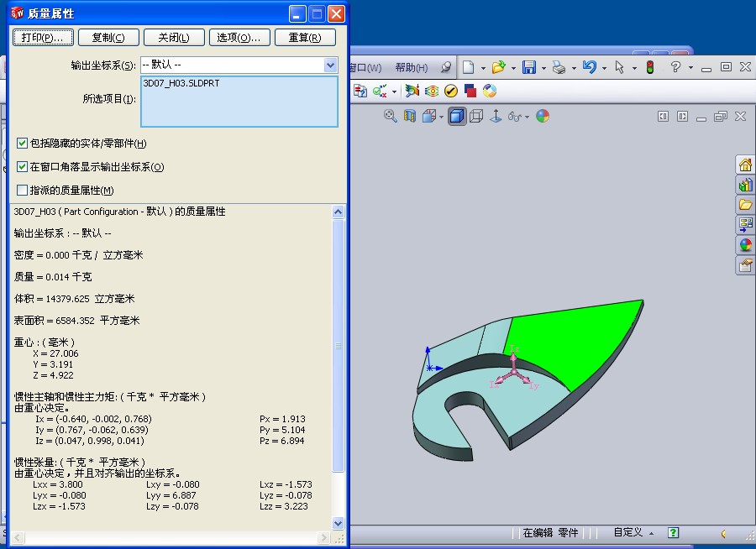This screenshot has width=756, height=549.
Task: Click the Save icon in the toolbar
Action: point(529,68)
